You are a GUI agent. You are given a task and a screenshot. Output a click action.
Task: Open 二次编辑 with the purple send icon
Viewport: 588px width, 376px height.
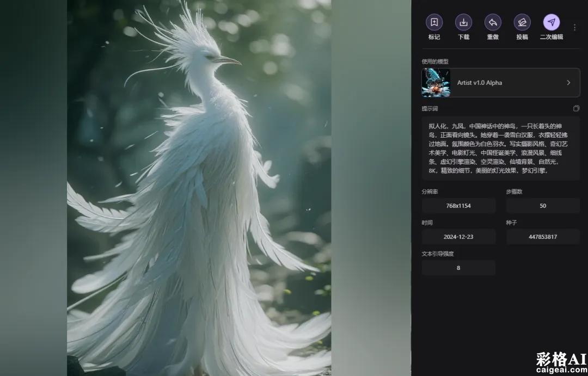tap(552, 22)
